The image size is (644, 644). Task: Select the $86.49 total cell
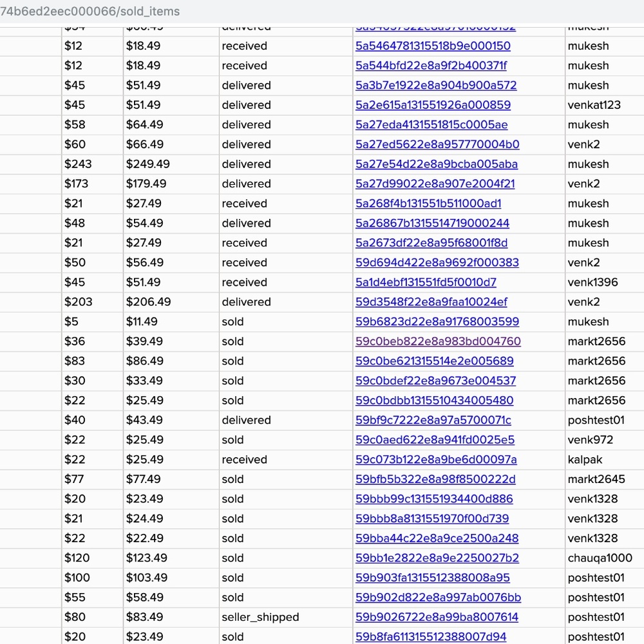[171, 361]
